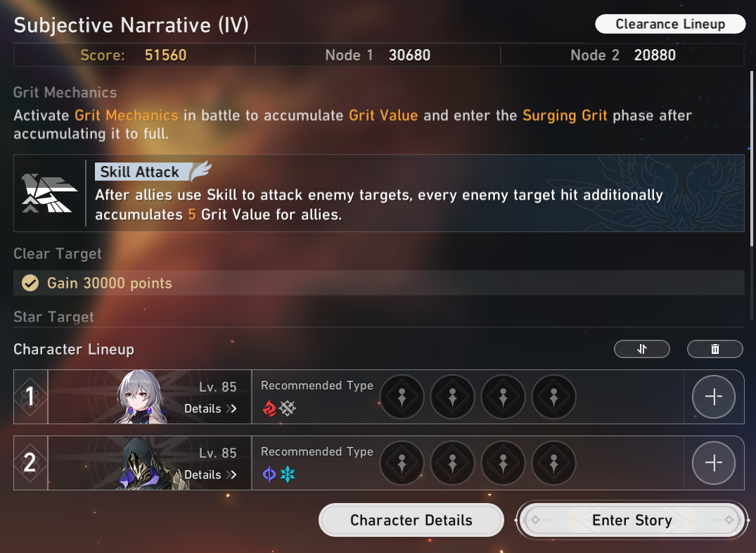This screenshot has height=553, width=756.
Task: Clear lineup with the trash icon
Action: click(x=715, y=349)
